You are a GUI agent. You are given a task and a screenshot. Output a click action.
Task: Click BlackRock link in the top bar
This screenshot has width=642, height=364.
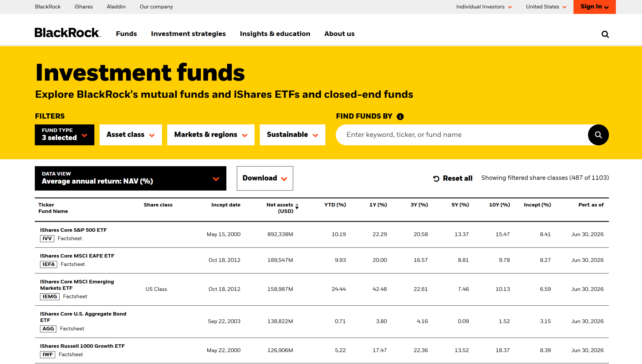(x=48, y=7)
